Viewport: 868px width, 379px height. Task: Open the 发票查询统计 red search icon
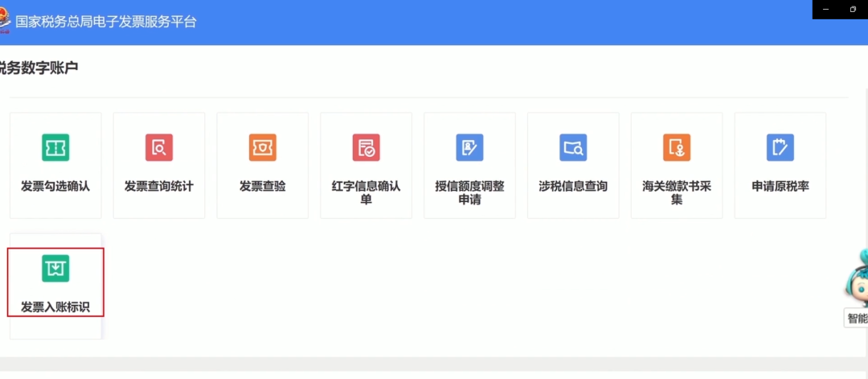click(x=159, y=147)
